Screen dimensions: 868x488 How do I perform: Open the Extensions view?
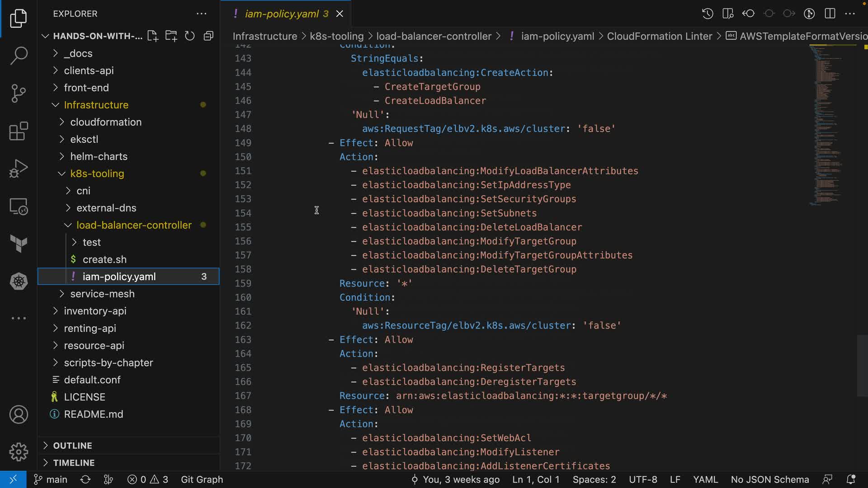19,131
